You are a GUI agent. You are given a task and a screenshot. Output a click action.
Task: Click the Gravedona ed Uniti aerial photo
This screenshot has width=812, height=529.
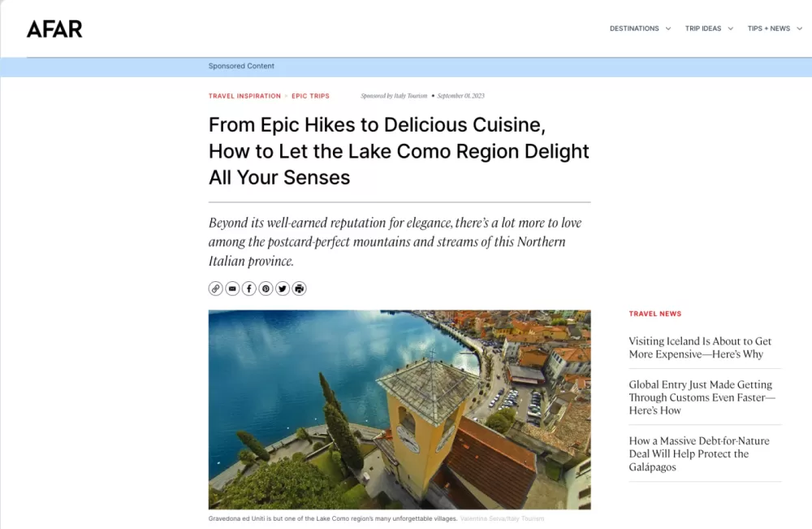click(x=400, y=410)
